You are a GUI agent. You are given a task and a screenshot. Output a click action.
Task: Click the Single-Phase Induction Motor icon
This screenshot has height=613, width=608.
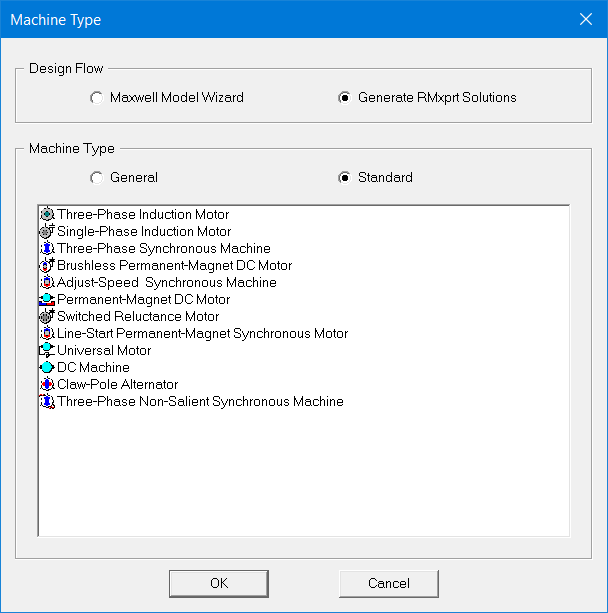(x=47, y=231)
